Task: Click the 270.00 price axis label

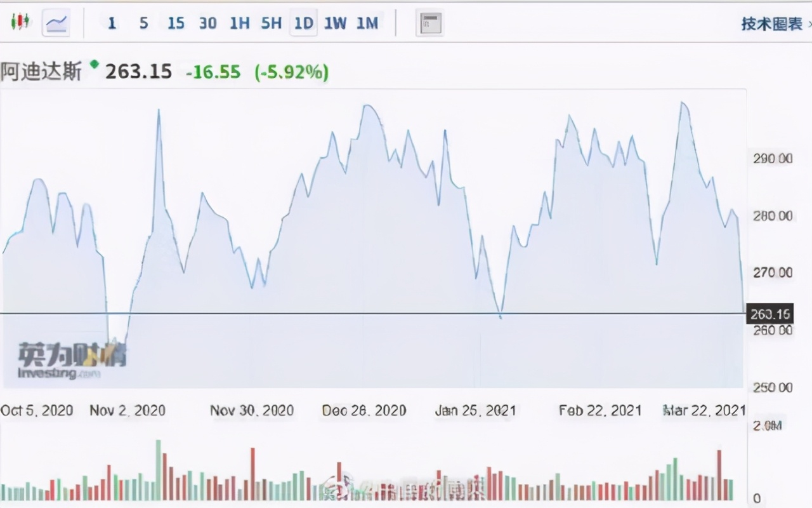Action: tap(772, 273)
